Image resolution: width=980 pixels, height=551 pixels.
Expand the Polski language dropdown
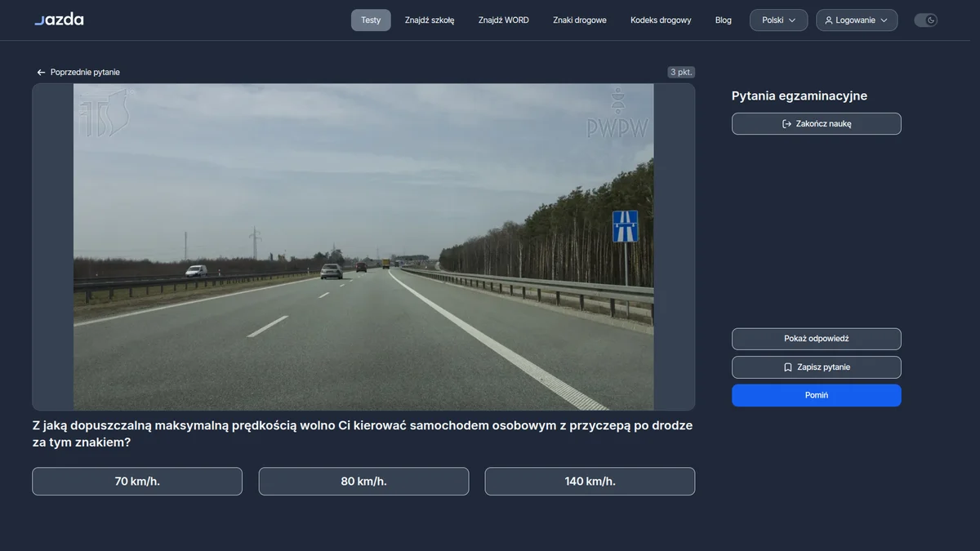pyautogui.click(x=779, y=20)
